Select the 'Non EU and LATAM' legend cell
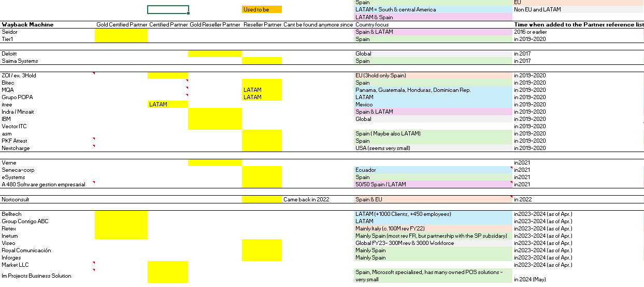The height and width of the screenshot is (287, 644). [578, 9]
